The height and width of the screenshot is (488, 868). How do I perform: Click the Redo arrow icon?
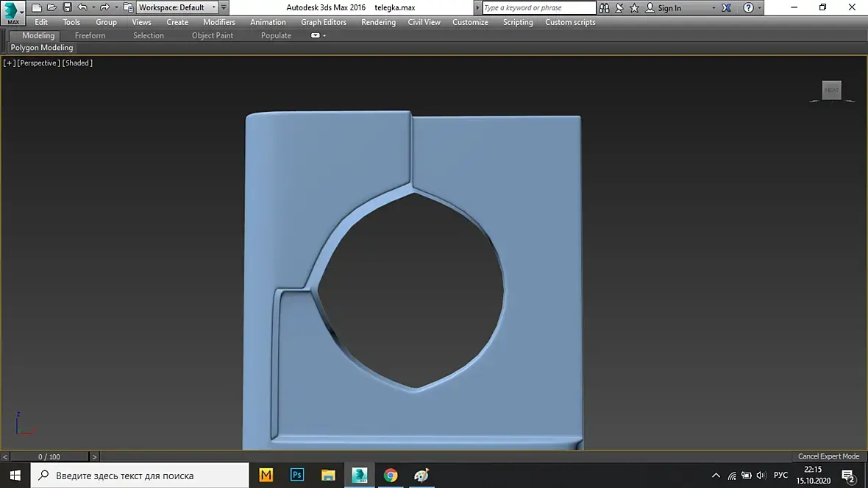104,7
